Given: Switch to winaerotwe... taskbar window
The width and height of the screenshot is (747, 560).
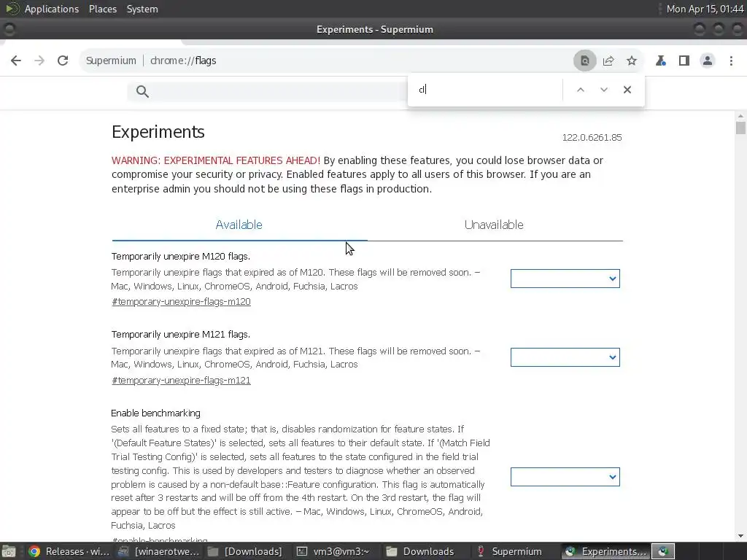Looking at the screenshot, I should click(x=158, y=551).
